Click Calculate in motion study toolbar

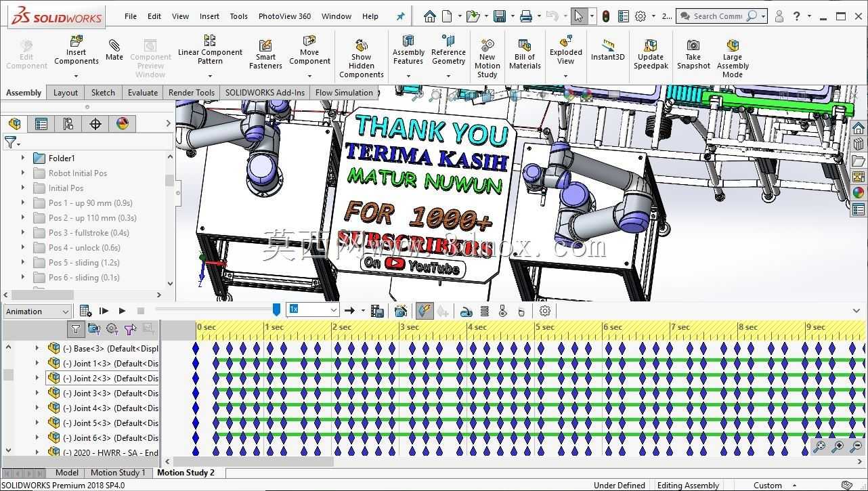click(85, 311)
